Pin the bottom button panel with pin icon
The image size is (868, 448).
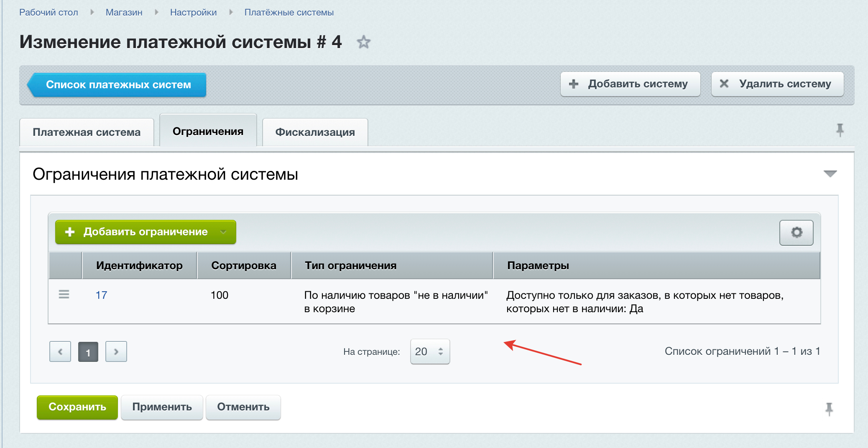(829, 409)
